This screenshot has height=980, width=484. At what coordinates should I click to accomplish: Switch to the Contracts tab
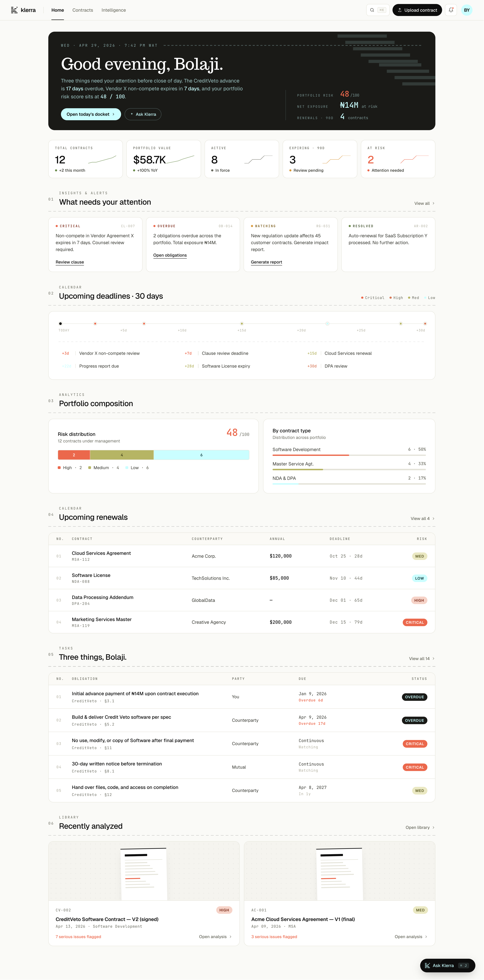(83, 10)
